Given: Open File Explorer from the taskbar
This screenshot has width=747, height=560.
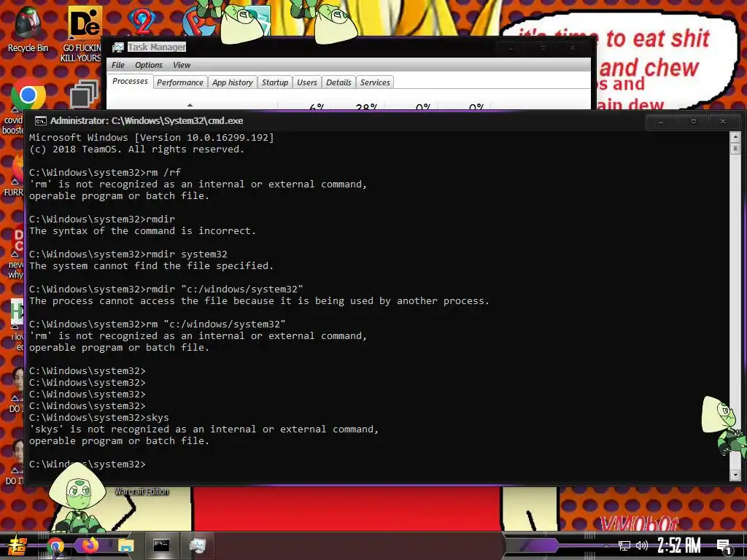Looking at the screenshot, I should (126, 545).
